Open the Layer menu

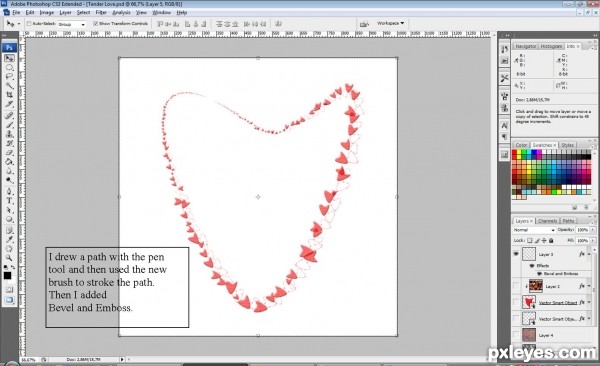click(x=65, y=13)
